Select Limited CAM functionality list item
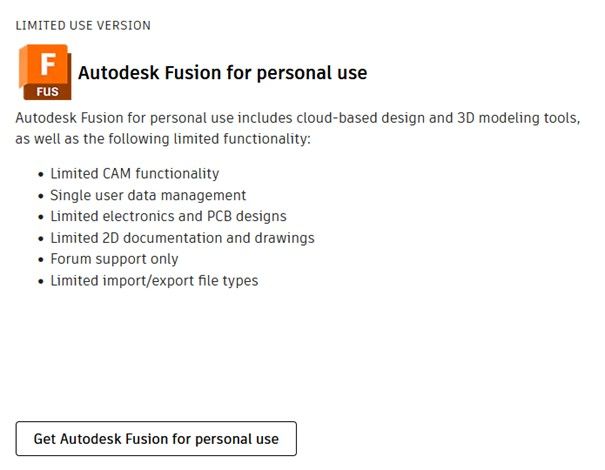This screenshot has width=605, height=470. (135, 174)
